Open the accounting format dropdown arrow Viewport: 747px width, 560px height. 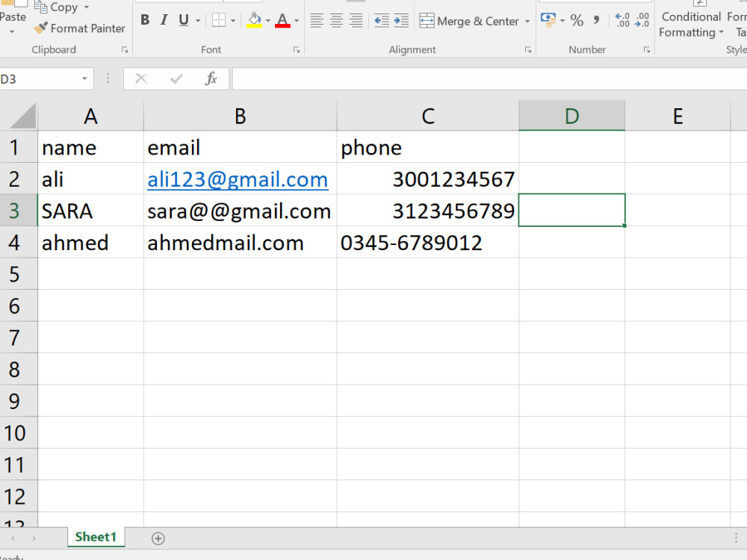(562, 21)
